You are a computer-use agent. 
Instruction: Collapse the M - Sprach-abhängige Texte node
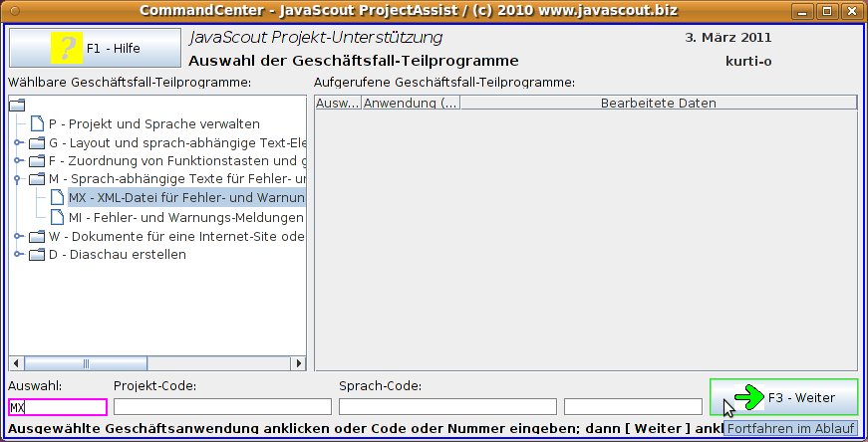click(x=17, y=180)
